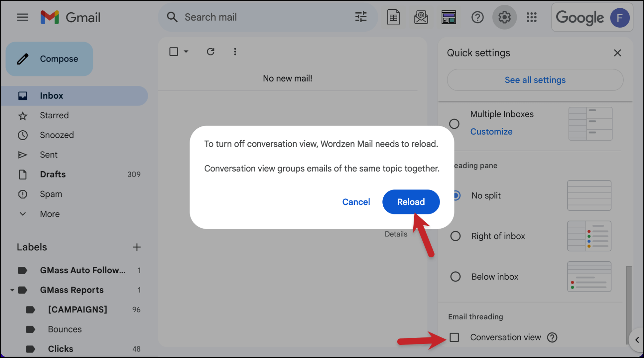The width and height of the screenshot is (644, 358).
Task: Toggle the Conversation view checkbox
Action: (454, 338)
